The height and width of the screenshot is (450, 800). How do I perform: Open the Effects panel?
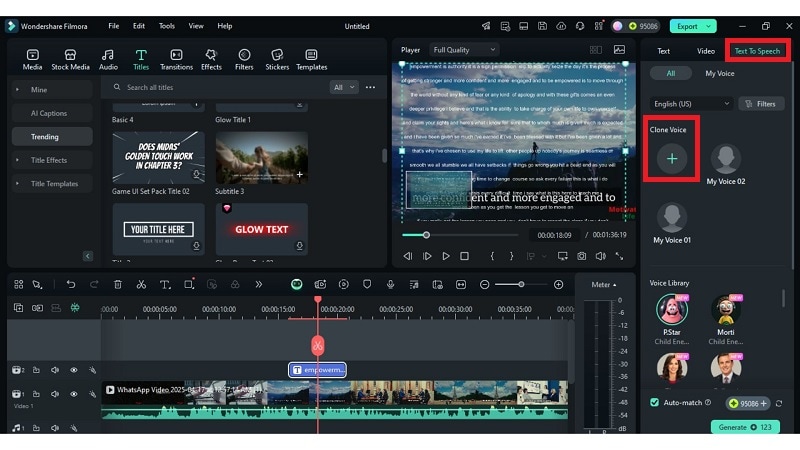click(211, 60)
